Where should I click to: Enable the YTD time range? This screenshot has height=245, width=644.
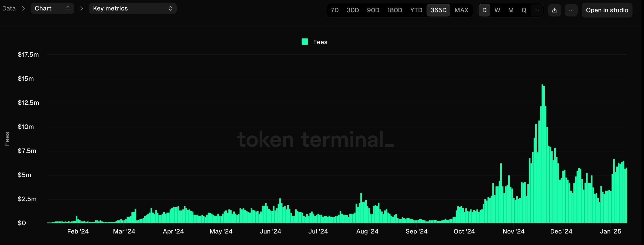tap(416, 10)
